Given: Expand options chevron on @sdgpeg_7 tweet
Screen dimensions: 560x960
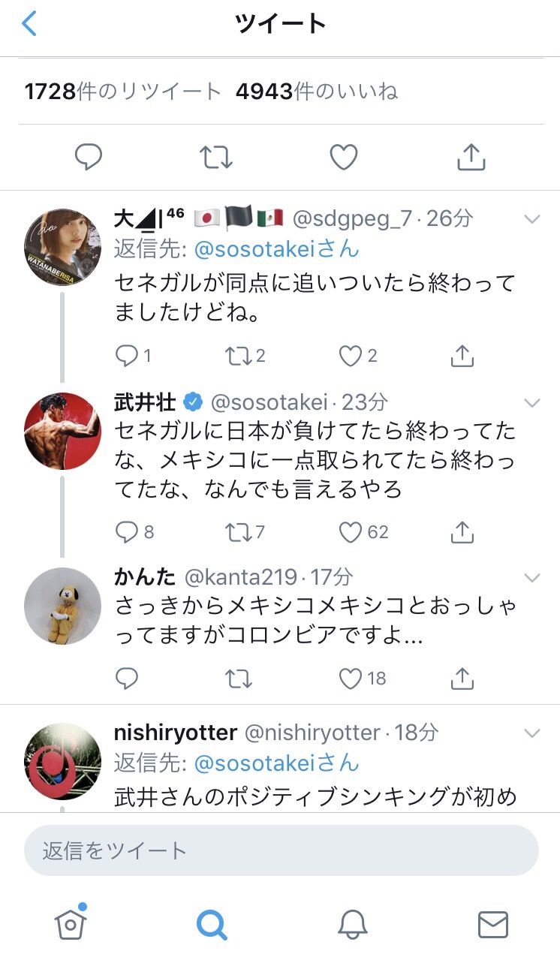Looking at the screenshot, I should 532,219.
